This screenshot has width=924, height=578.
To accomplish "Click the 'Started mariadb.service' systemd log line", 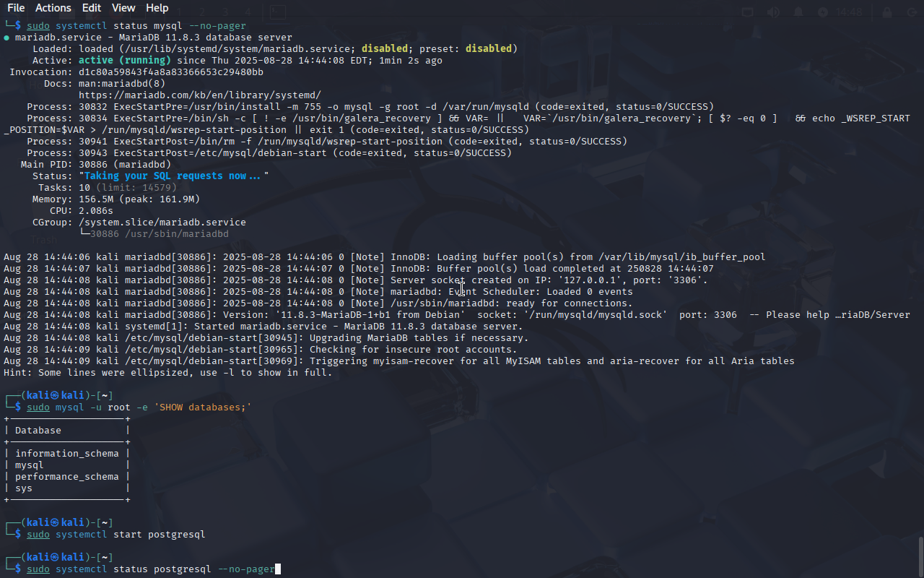I will 263,327.
